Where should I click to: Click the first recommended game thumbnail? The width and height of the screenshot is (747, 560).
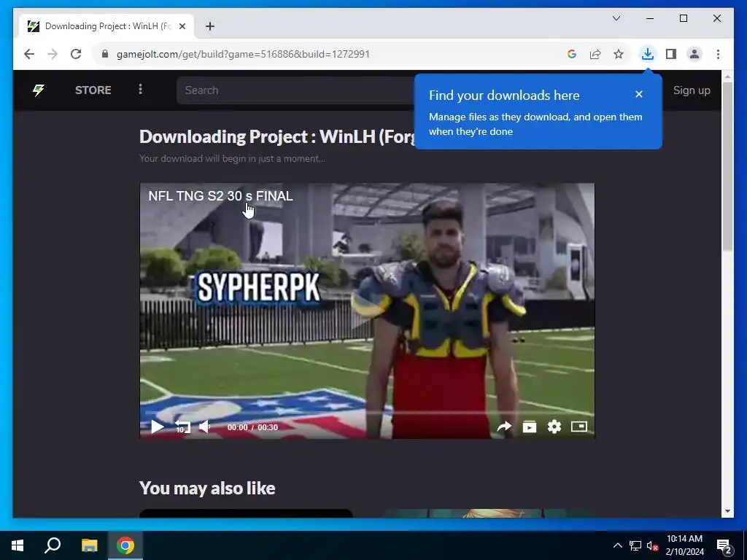[246, 513]
